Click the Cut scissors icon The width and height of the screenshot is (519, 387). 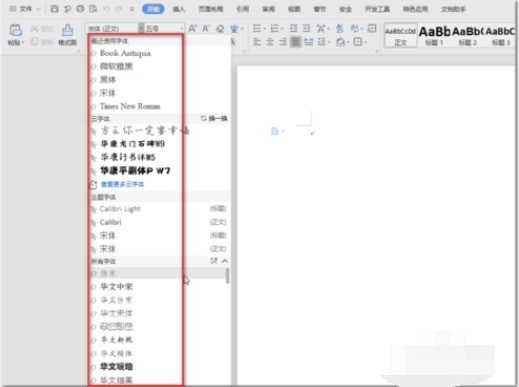coord(34,29)
